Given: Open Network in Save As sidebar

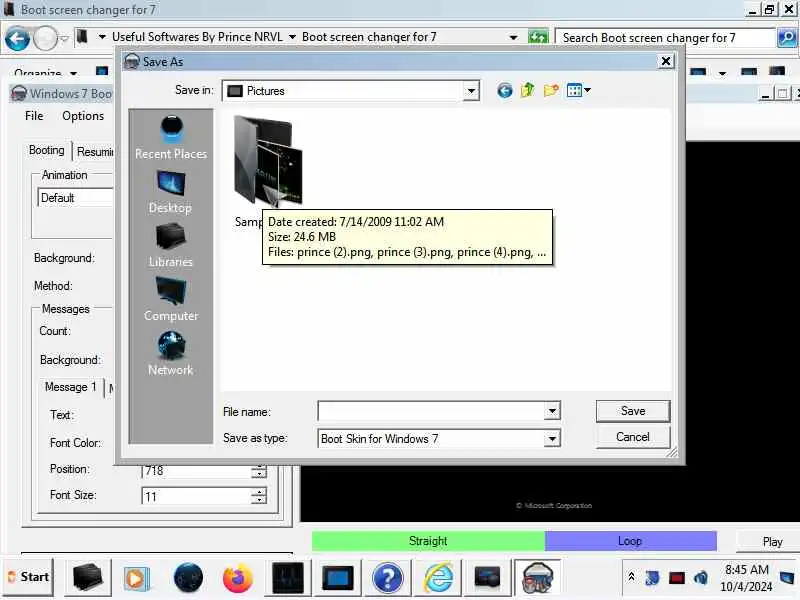Looking at the screenshot, I should pos(171,354).
